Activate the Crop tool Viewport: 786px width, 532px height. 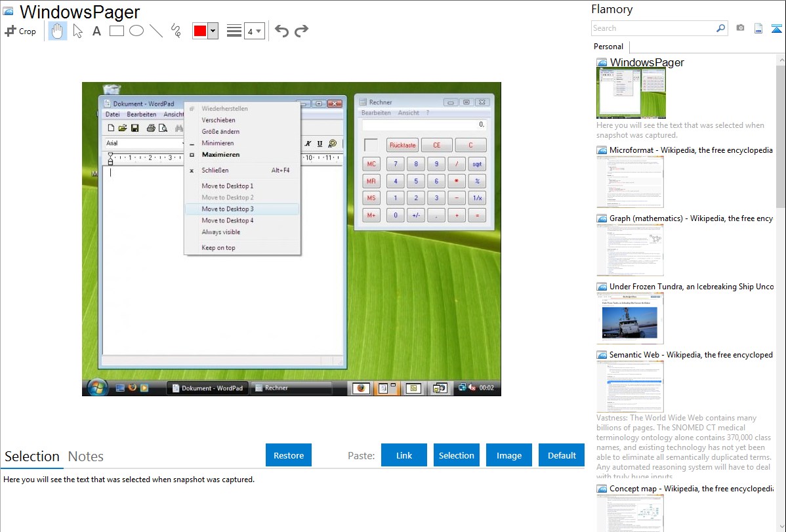(20, 31)
